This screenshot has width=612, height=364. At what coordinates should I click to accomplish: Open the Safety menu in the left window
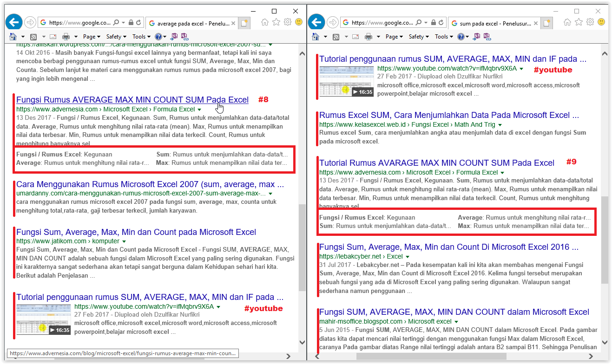(116, 37)
